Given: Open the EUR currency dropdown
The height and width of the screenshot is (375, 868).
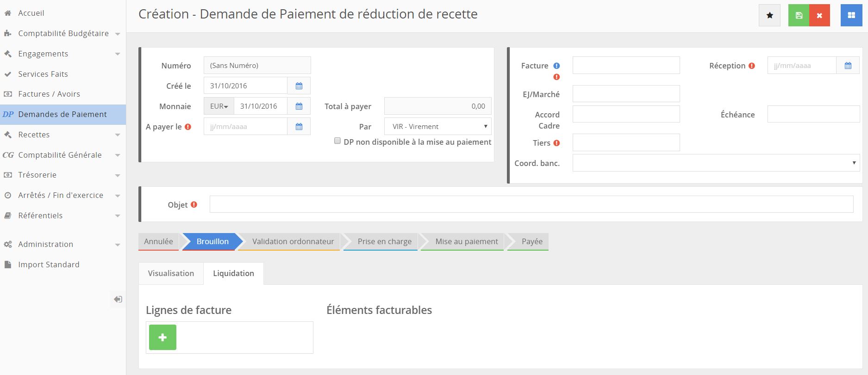Looking at the screenshot, I should point(219,106).
